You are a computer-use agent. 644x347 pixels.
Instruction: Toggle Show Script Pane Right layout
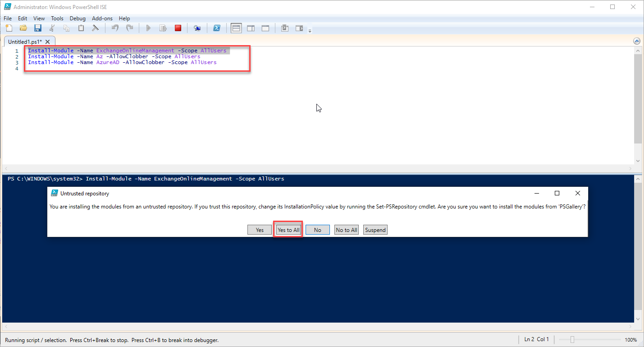pyautogui.click(x=251, y=28)
